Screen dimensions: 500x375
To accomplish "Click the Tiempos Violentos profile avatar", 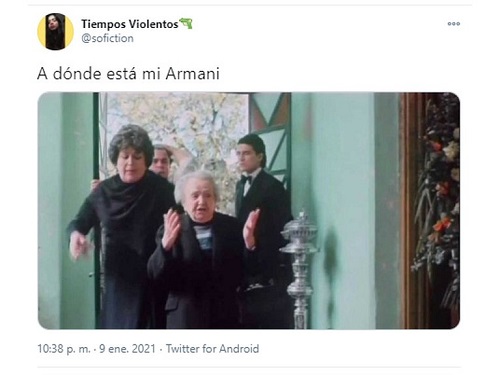I will coord(55,32).
